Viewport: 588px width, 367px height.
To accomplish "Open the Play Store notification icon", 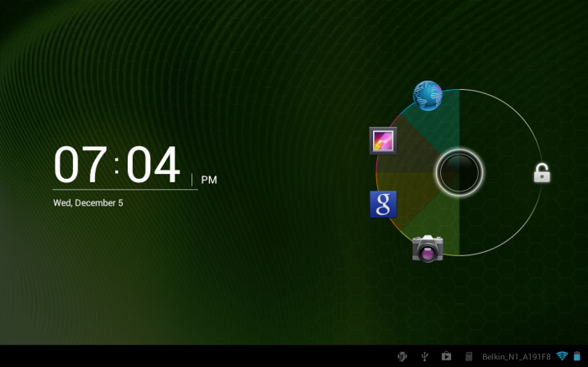I will [447, 356].
